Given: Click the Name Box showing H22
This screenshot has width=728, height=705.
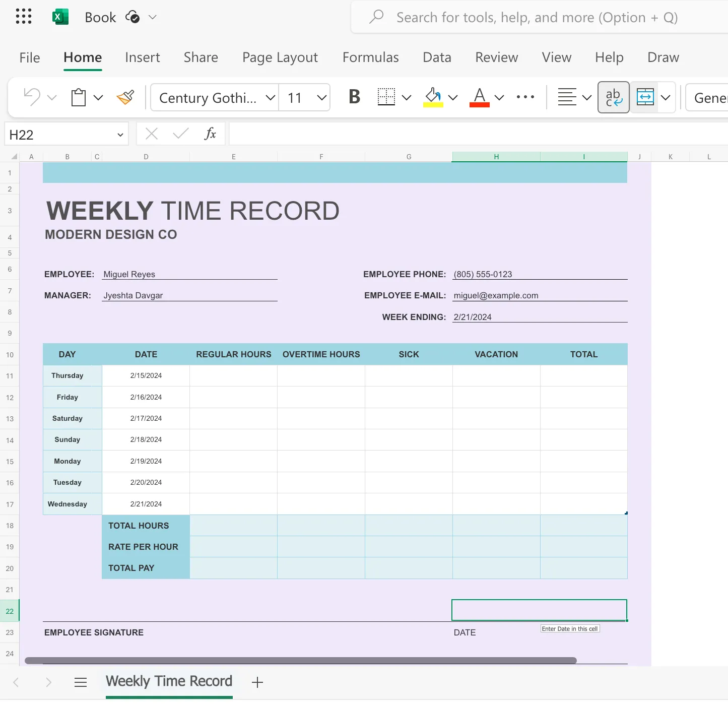Looking at the screenshot, I should click(x=59, y=135).
